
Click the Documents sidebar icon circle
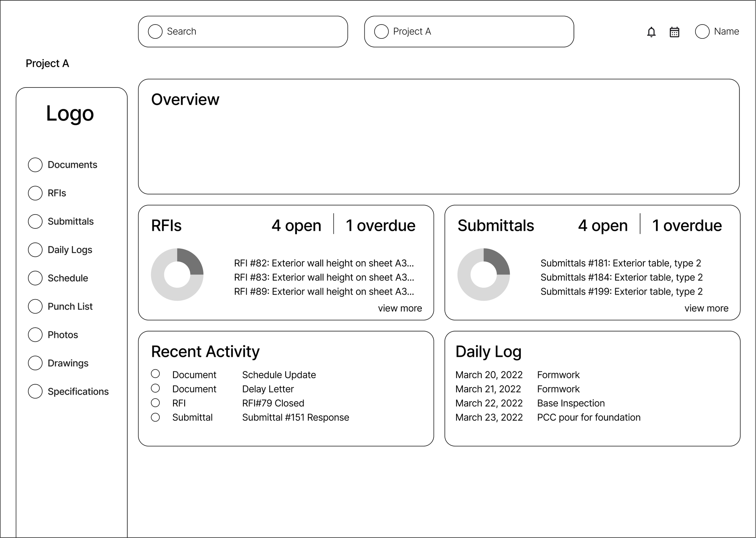35,165
